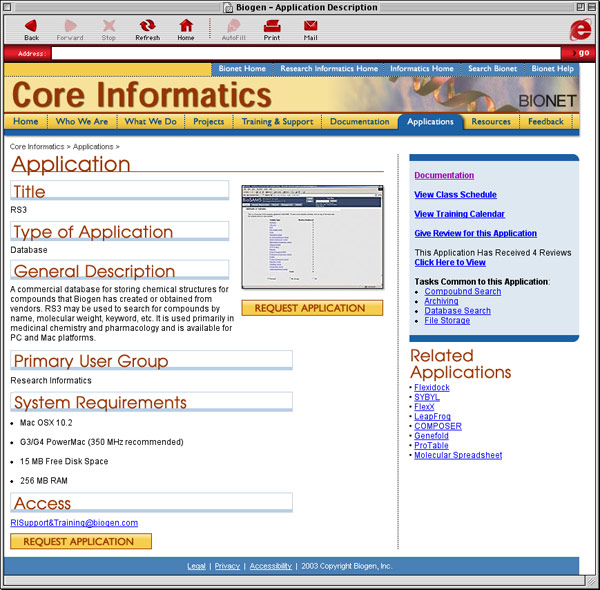Open Bionet Home top link
This screenshot has width=600, height=590.
[242, 68]
